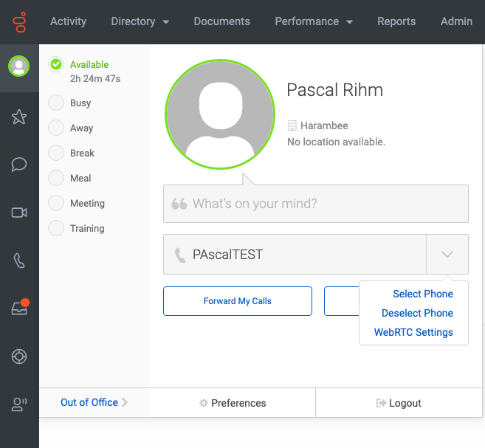Expand the Directory dropdown menu
This screenshot has width=485, height=448.
pos(140,21)
